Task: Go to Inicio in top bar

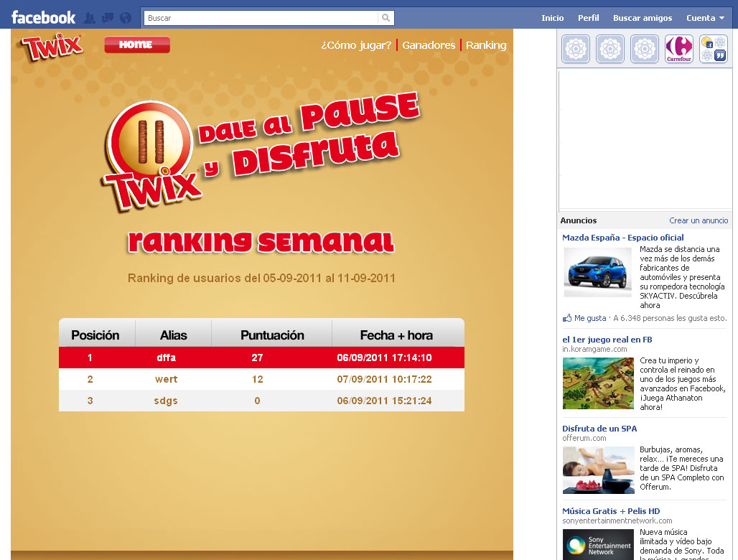Action: [x=553, y=18]
